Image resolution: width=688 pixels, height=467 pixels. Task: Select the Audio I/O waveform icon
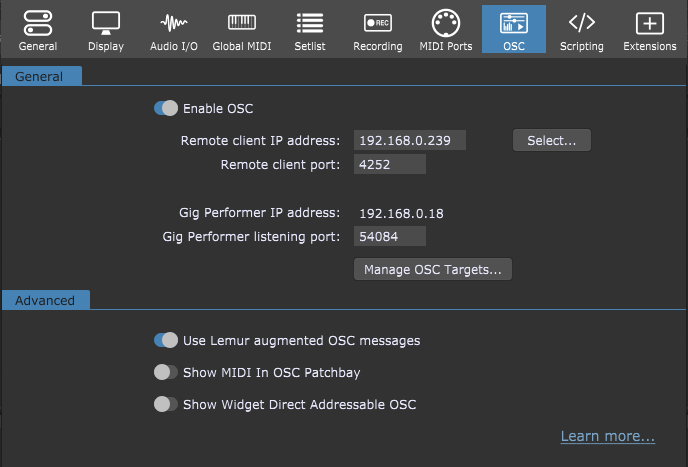[x=174, y=23]
